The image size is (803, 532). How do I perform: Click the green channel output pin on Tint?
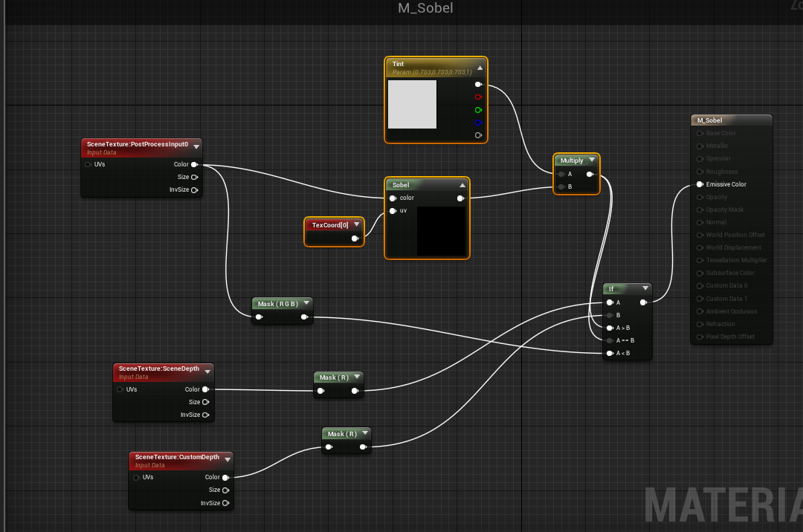coord(477,109)
